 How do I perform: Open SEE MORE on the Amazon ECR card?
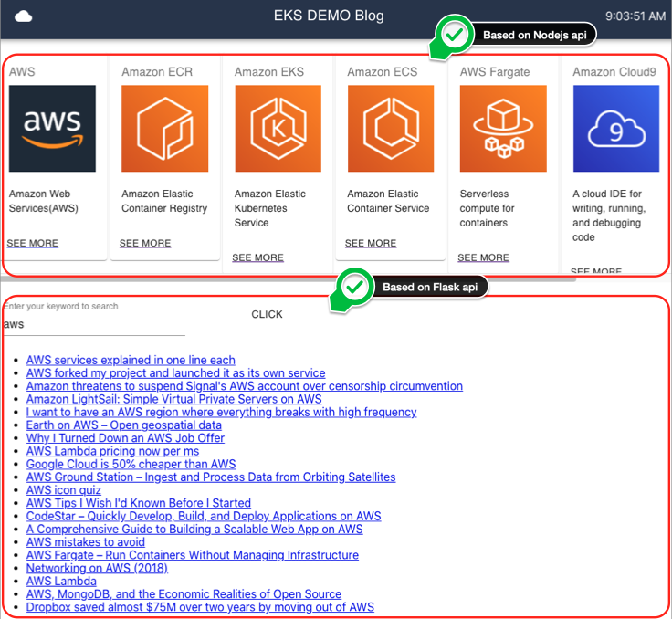pos(145,243)
